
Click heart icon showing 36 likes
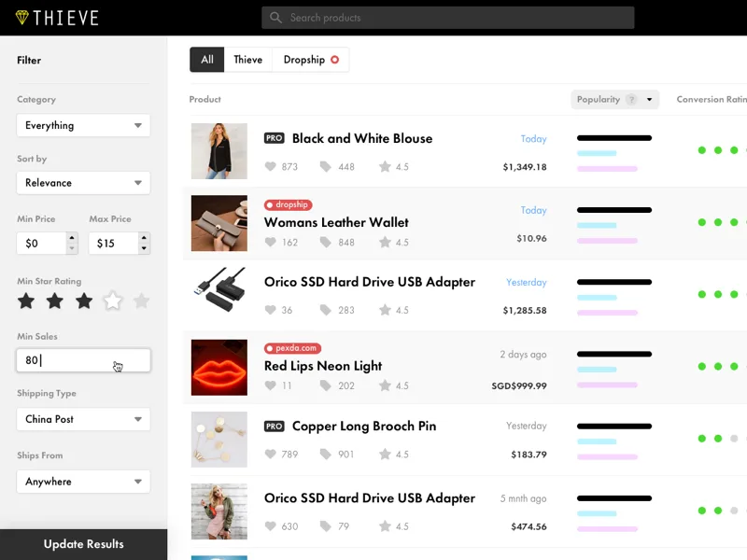(270, 310)
